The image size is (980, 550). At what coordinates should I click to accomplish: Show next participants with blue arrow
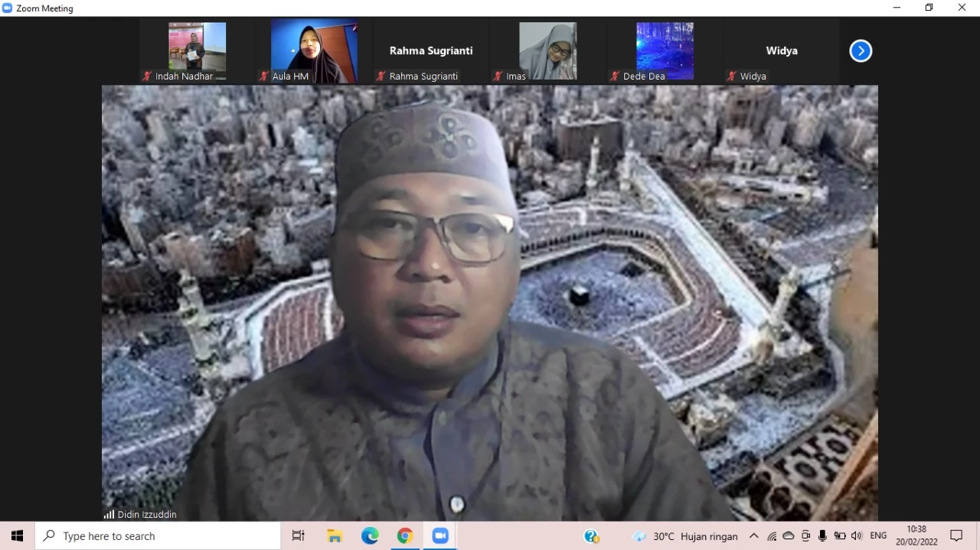tap(861, 51)
